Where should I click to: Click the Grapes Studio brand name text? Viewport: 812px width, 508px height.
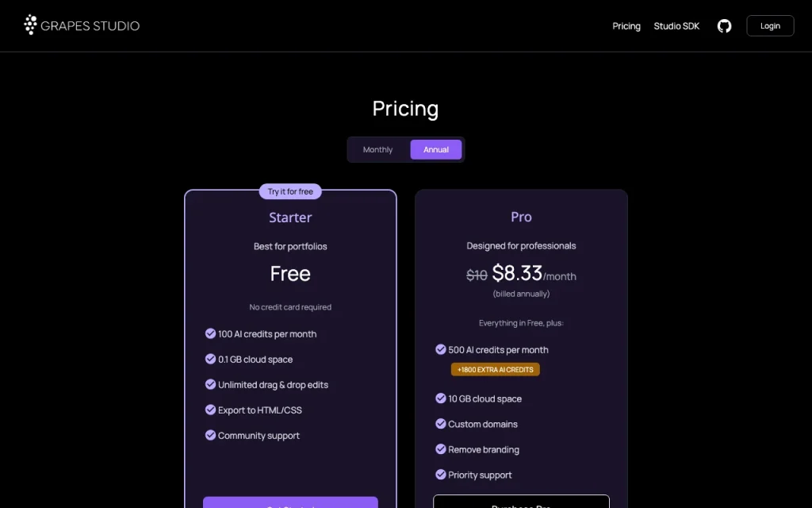click(x=90, y=26)
